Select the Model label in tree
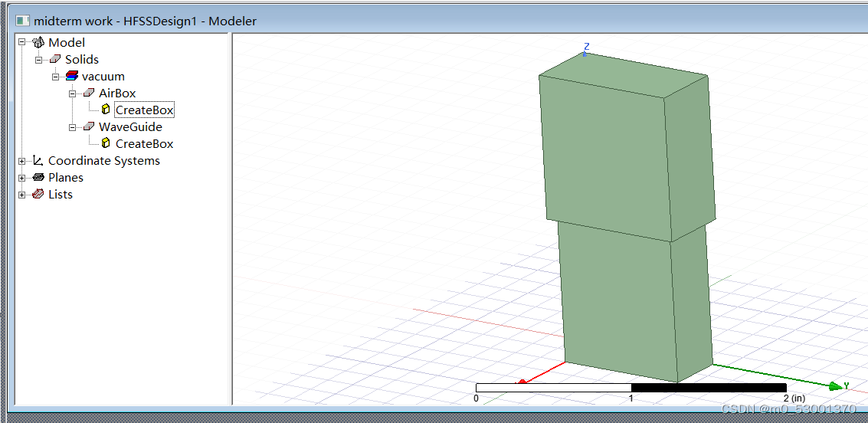This screenshot has width=868, height=423. 67,42
